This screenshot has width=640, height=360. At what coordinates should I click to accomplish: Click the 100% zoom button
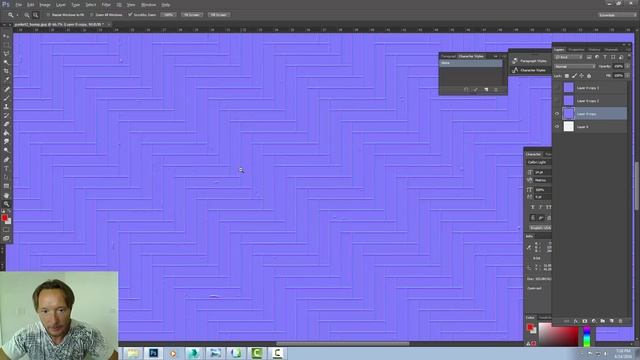pos(168,15)
